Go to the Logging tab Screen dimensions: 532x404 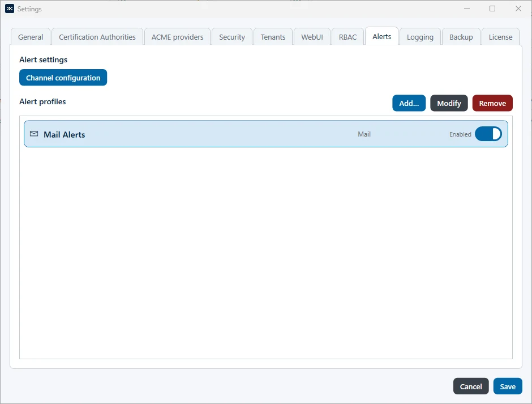click(420, 37)
